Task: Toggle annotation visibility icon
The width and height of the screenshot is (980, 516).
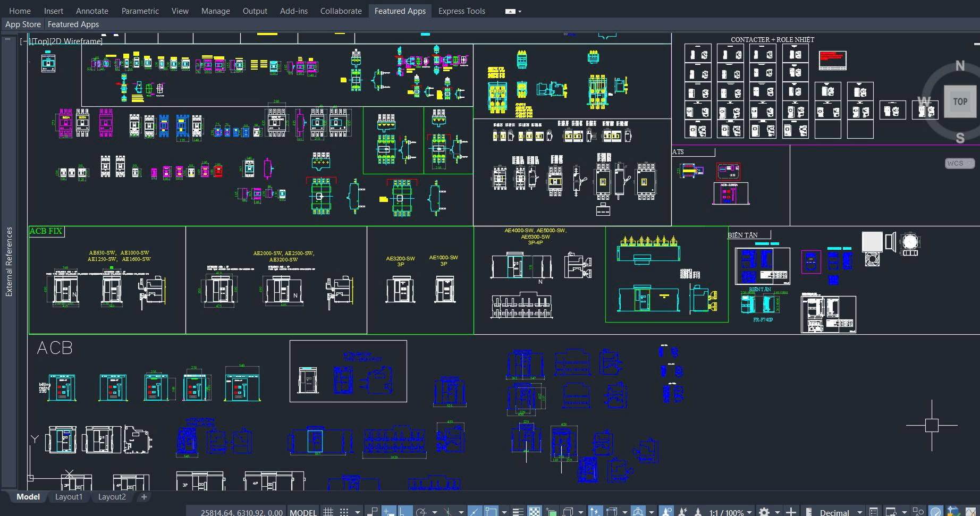Action: click(666, 512)
